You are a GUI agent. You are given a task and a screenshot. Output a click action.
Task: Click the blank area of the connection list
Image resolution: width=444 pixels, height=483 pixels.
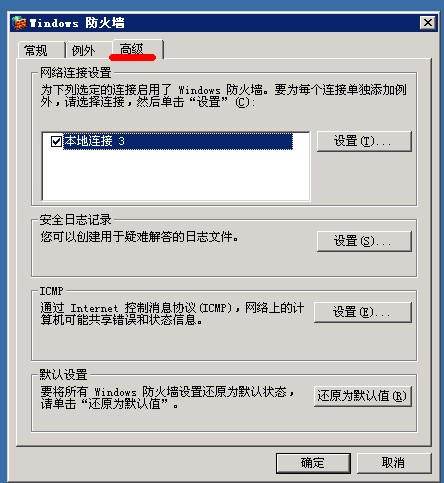click(176, 175)
